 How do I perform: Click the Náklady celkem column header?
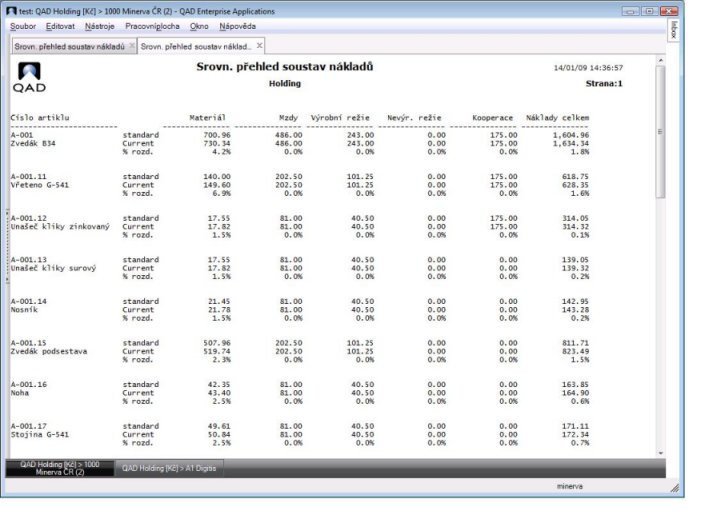(x=558, y=118)
